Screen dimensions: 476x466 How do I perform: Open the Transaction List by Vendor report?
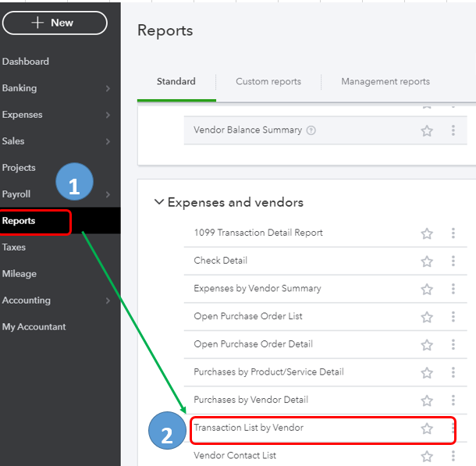click(x=249, y=428)
